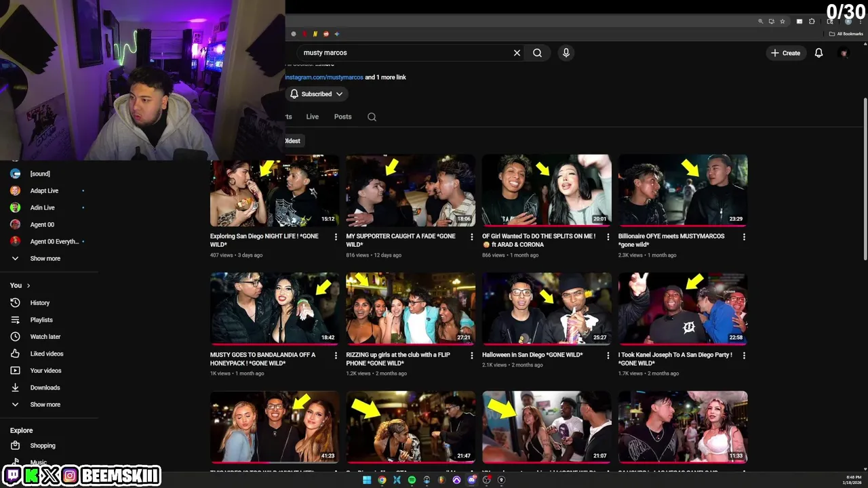The image size is (868, 488).
Task: Open More actions for 'MY SUPPORTER CAUGHT A FADE'
Action: (x=472, y=237)
